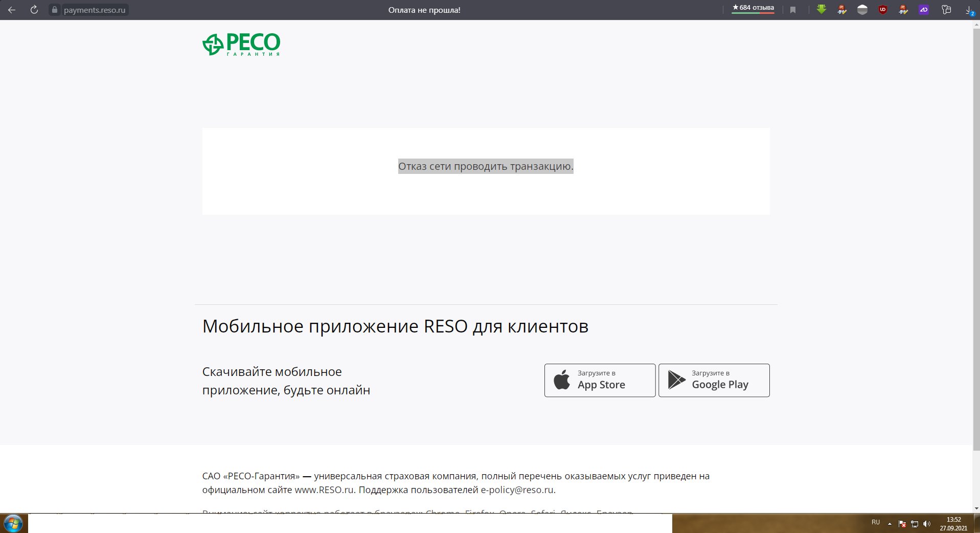Image resolution: width=980 pixels, height=533 pixels.
Task: Open the clock showing 13:52
Action: pos(953,524)
